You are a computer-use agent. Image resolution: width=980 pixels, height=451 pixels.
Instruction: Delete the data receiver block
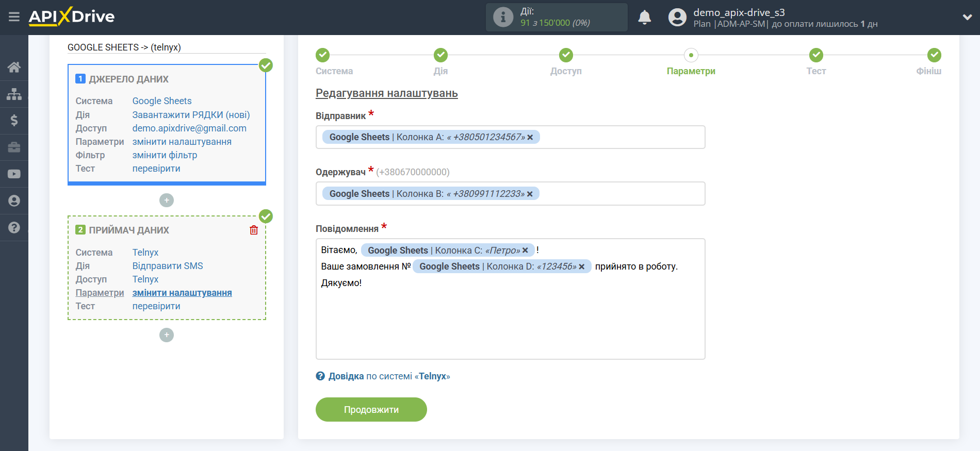[254, 230]
